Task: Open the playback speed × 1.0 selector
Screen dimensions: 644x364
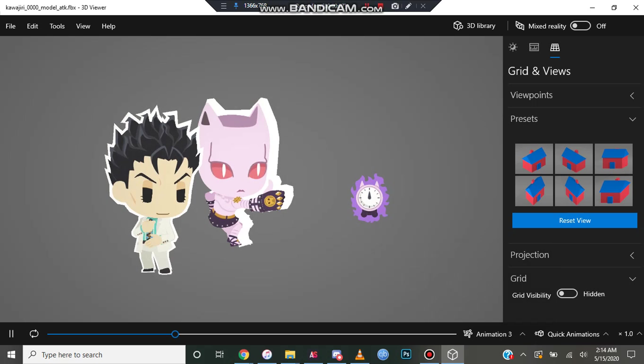Action: pyautogui.click(x=630, y=334)
